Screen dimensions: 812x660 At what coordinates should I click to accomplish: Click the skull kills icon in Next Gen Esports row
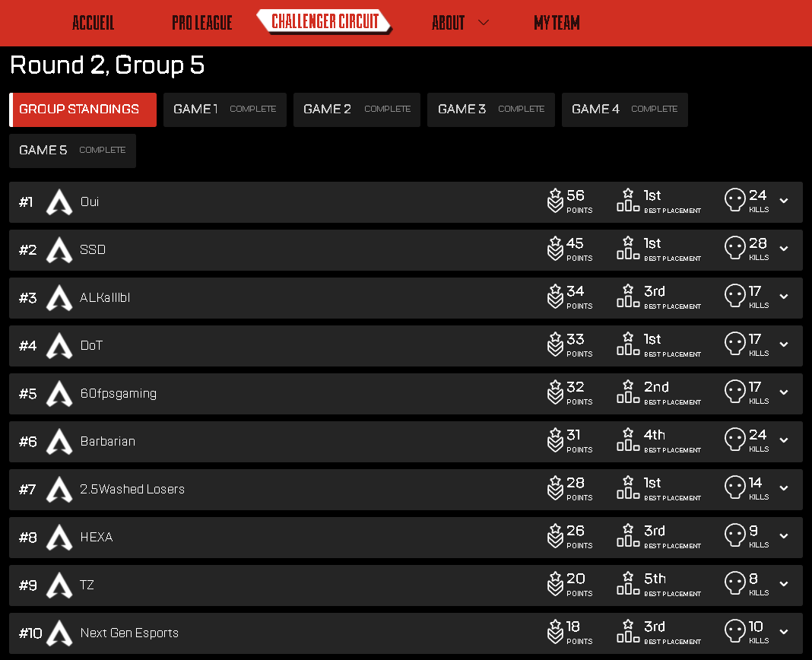(735, 631)
